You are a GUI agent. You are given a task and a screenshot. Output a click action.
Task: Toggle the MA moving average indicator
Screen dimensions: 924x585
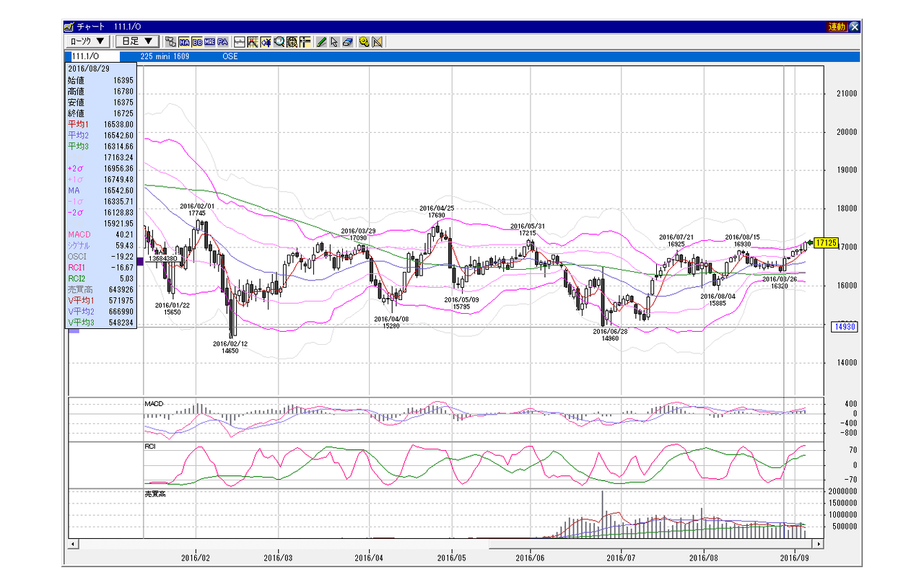(184, 42)
